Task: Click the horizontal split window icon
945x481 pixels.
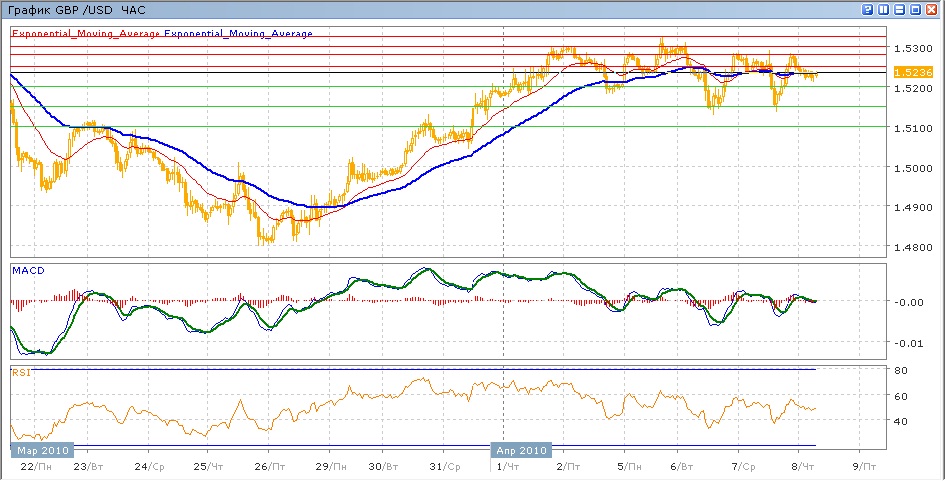Action: 899,9
